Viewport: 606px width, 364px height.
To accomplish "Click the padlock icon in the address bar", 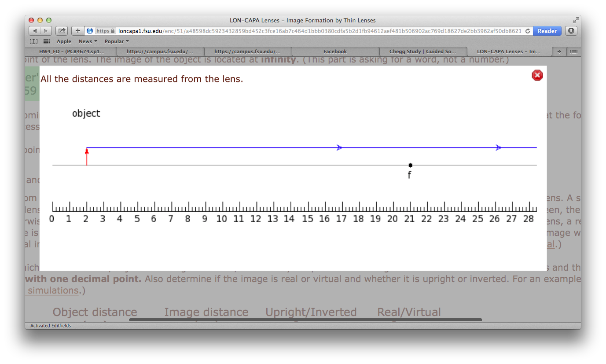I will [x=112, y=31].
